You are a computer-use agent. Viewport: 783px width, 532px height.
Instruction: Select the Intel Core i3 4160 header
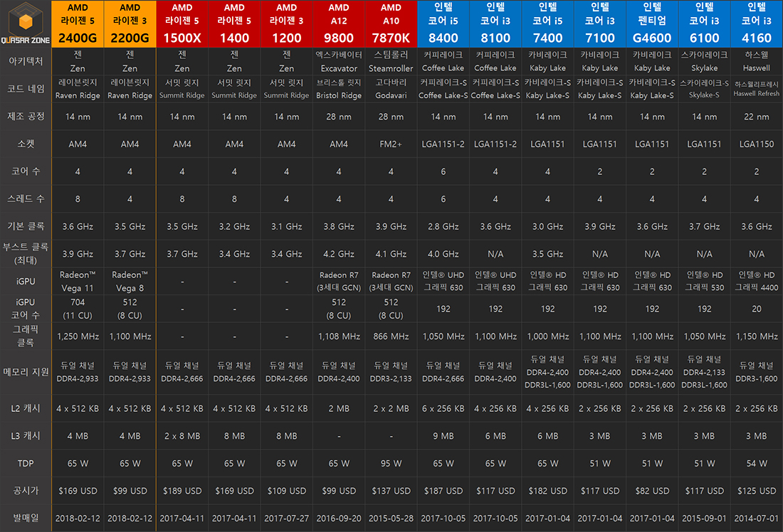[x=756, y=23]
